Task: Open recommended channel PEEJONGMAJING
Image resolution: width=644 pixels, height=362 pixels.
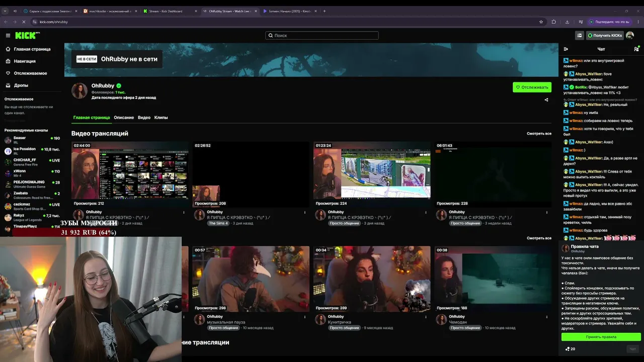Action: tap(32, 184)
